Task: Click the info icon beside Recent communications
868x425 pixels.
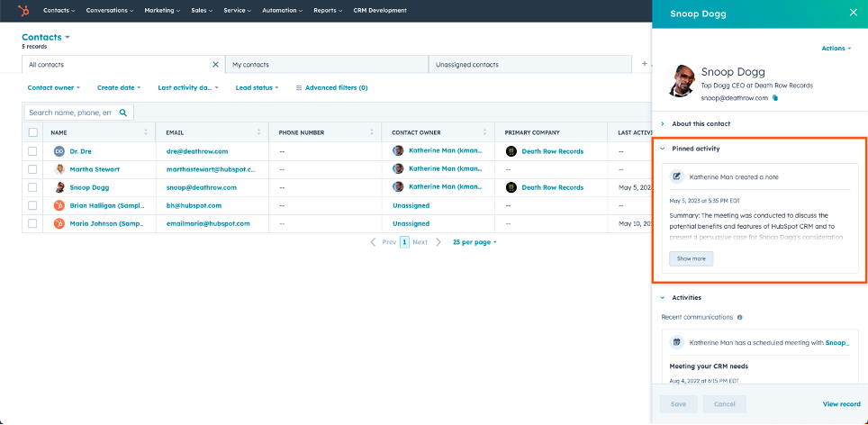Action: pos(739,318)
